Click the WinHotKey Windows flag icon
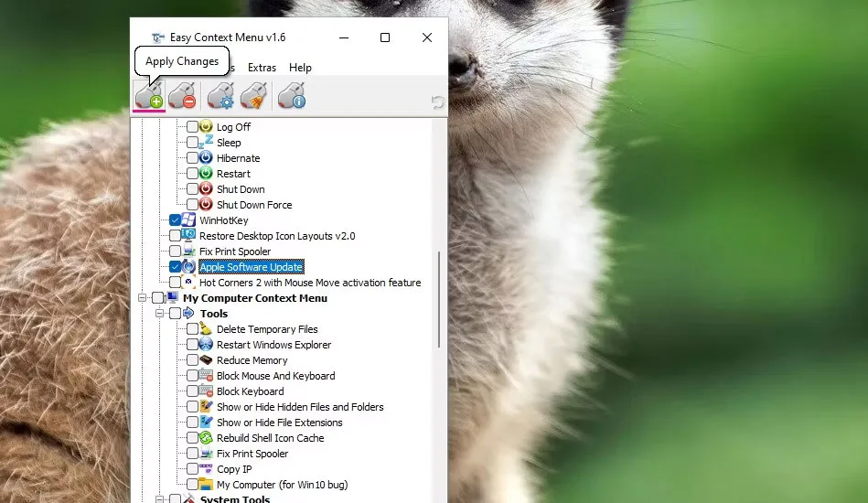The height and width of the screenshot is (503, 868). coord(188,220)
